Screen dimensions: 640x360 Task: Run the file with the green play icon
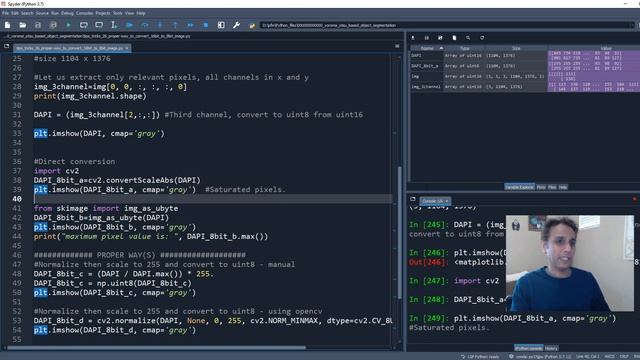68,25
